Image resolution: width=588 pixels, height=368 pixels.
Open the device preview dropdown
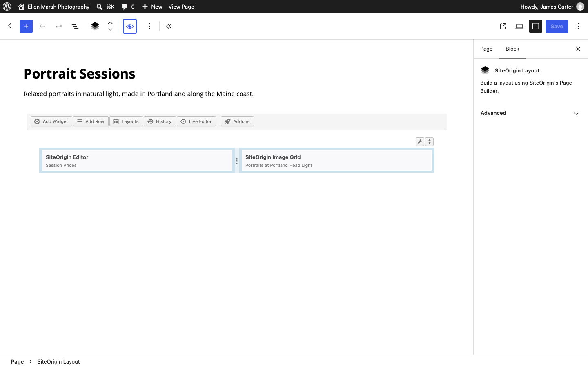point(519,26)
